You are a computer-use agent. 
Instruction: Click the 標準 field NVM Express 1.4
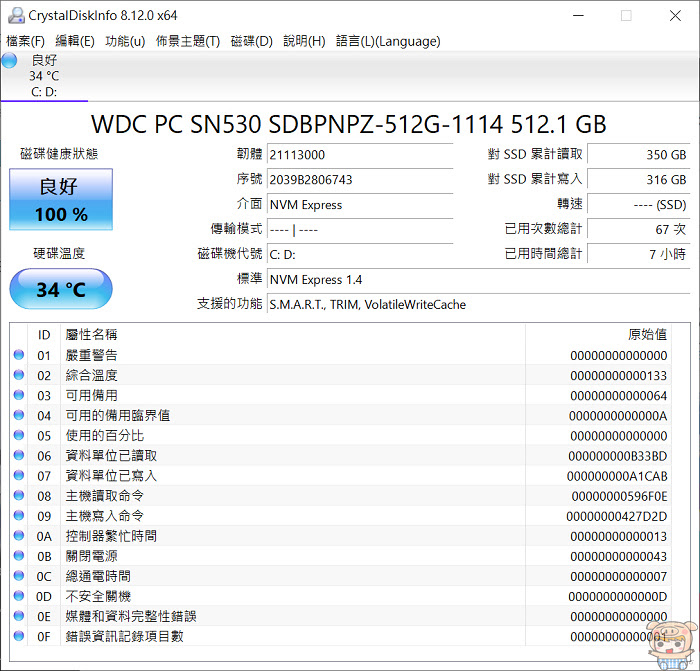(x=479, y=280)
